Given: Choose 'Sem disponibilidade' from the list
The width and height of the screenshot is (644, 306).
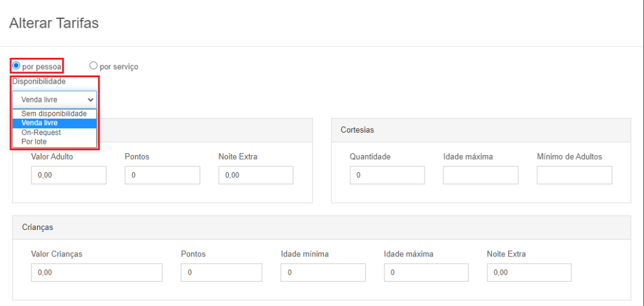Looking at the screenshot, I should pyautogui.click(x=55, y=114).
